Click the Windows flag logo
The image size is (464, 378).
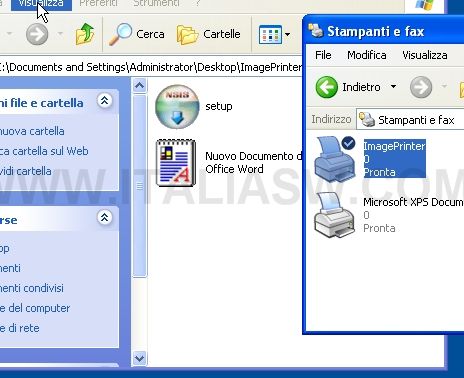coord(425,5)
